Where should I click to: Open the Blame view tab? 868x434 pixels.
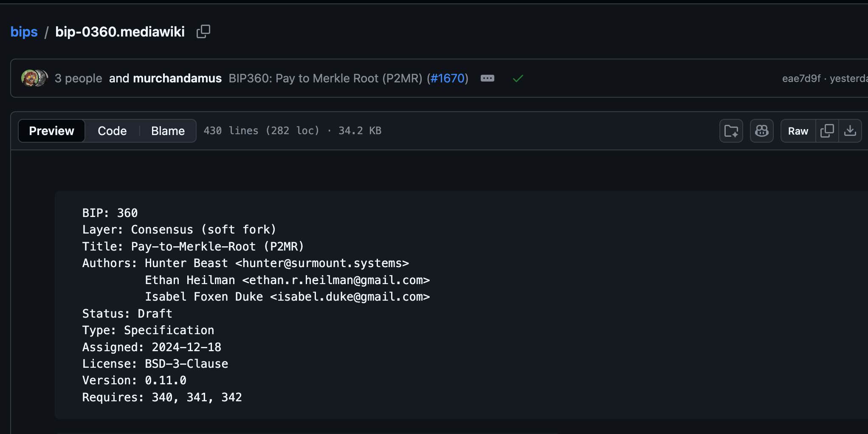point(168,131)
